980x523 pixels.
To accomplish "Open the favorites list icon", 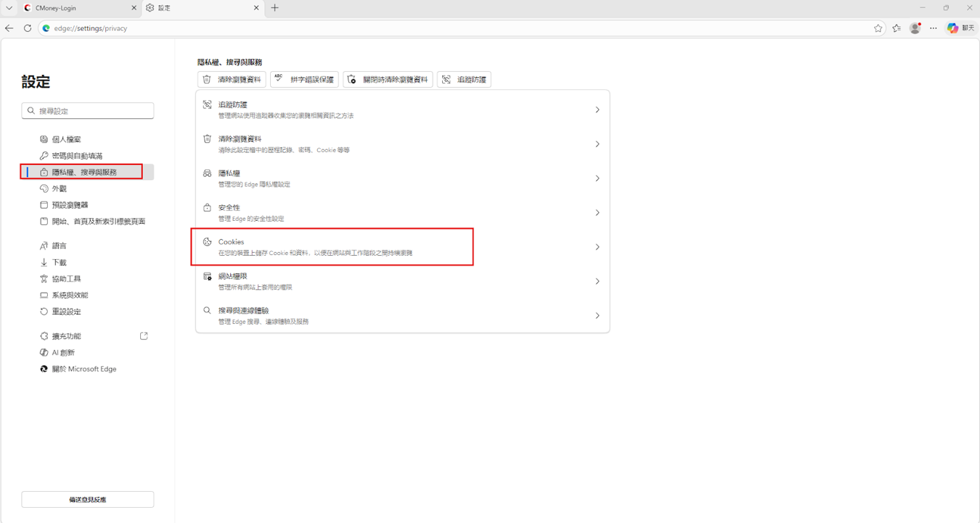I will click(x=897, y=28).
